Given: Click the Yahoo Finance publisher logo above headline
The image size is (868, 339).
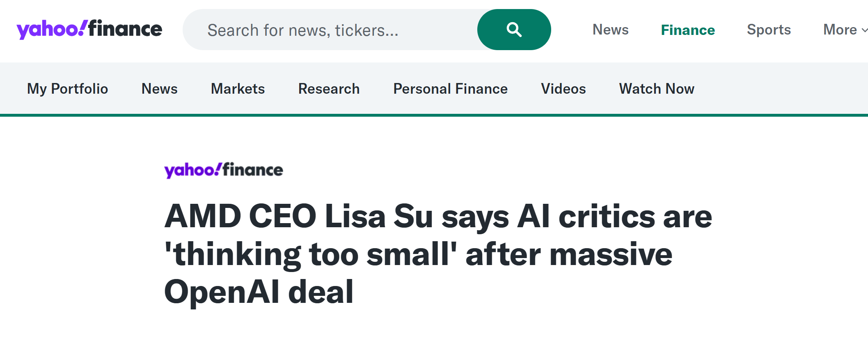Looking at the screenshot, I should [x=224, y=170].
